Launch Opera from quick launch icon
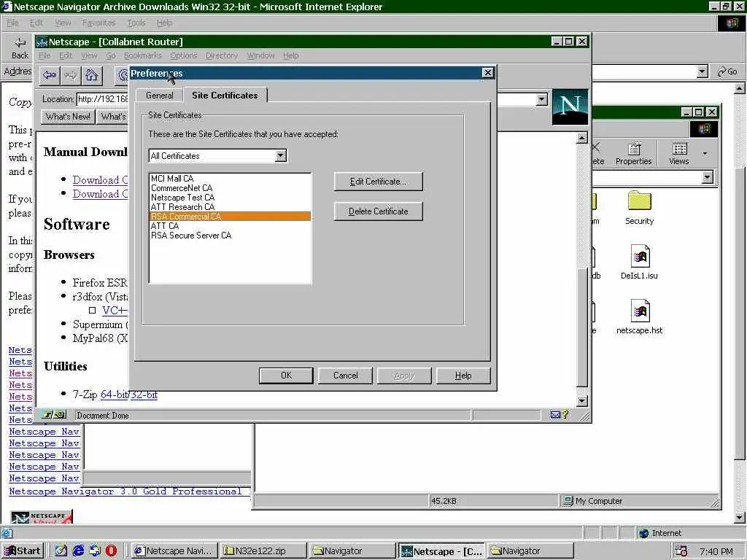The image size is (747, 560). 111,551
